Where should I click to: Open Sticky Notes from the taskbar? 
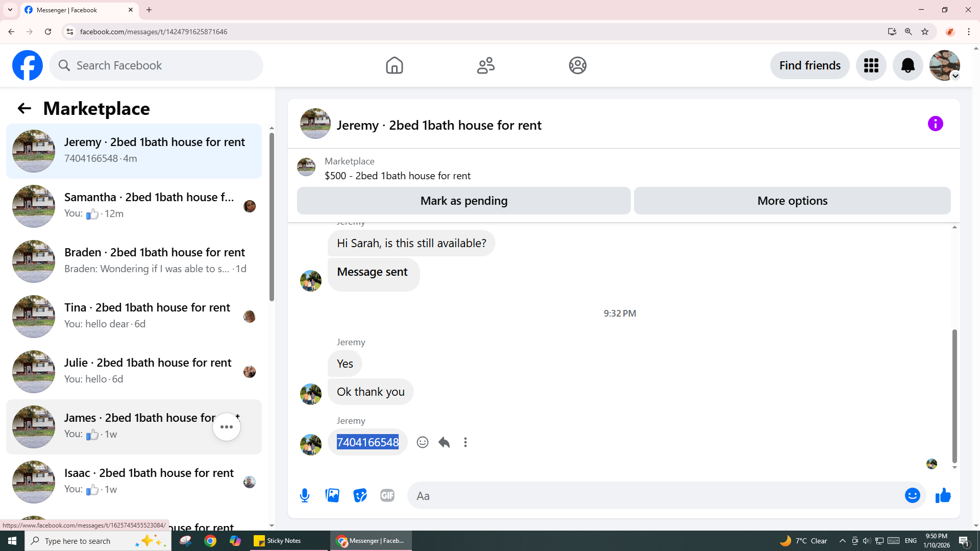pos(289,541)
